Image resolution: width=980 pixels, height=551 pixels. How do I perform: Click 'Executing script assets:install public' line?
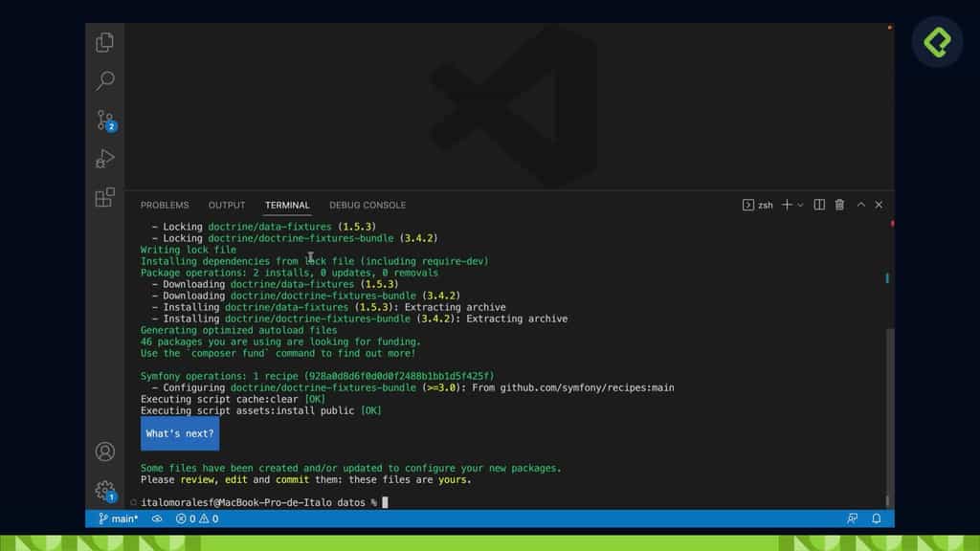[x=260, y=411]
